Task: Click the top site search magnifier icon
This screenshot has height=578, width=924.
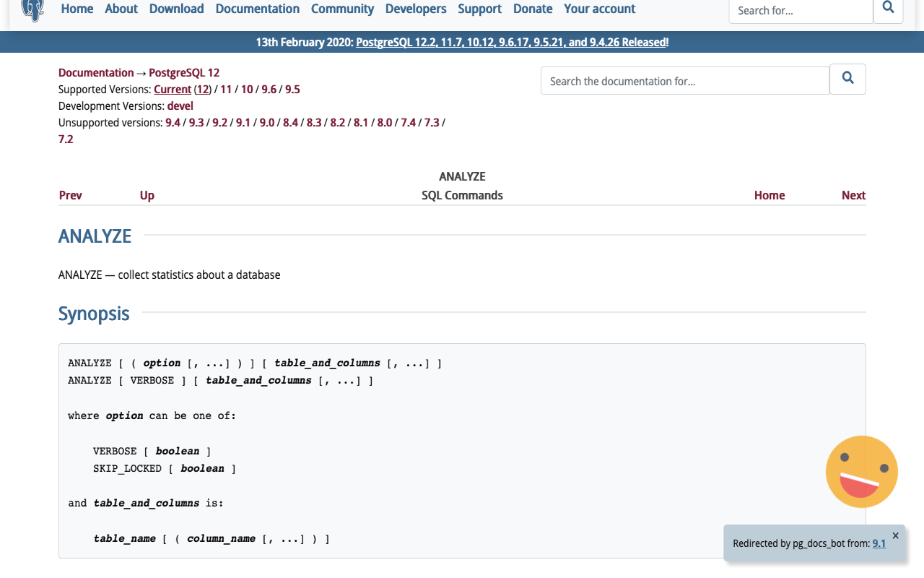Action: (888, 8)
